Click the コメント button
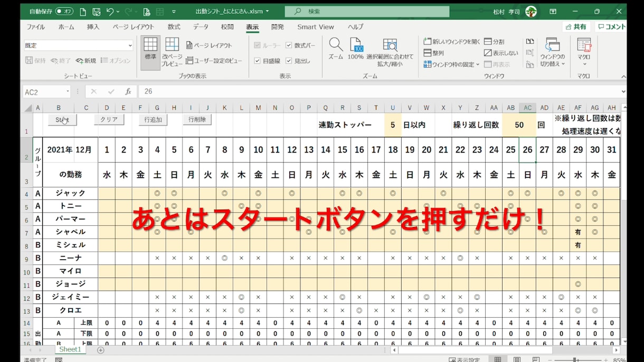 [611, 27]
